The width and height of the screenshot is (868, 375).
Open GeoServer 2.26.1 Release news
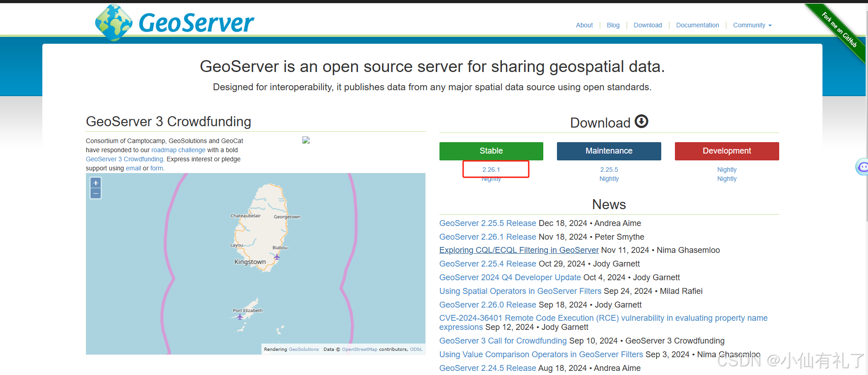click(488, 237)
